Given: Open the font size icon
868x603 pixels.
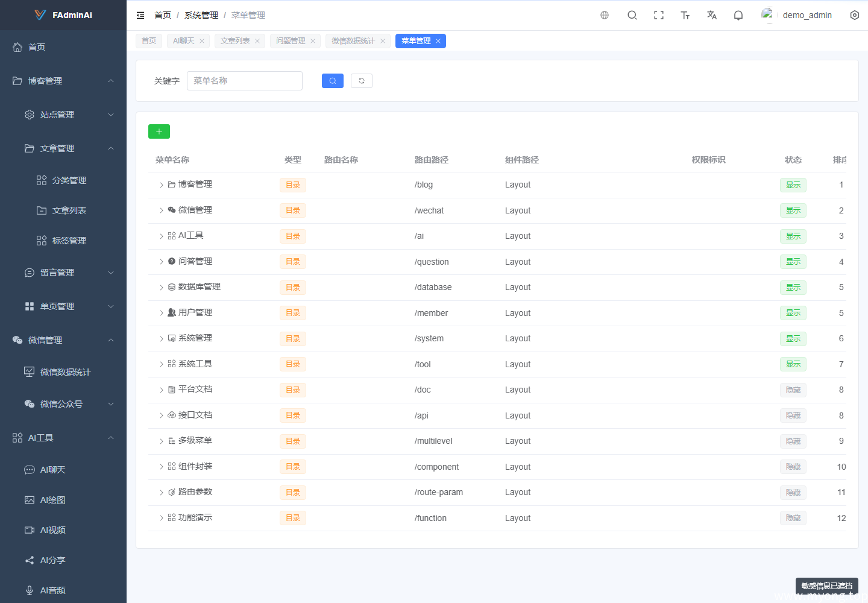Looking at the screenshot, I should (685, 15).
